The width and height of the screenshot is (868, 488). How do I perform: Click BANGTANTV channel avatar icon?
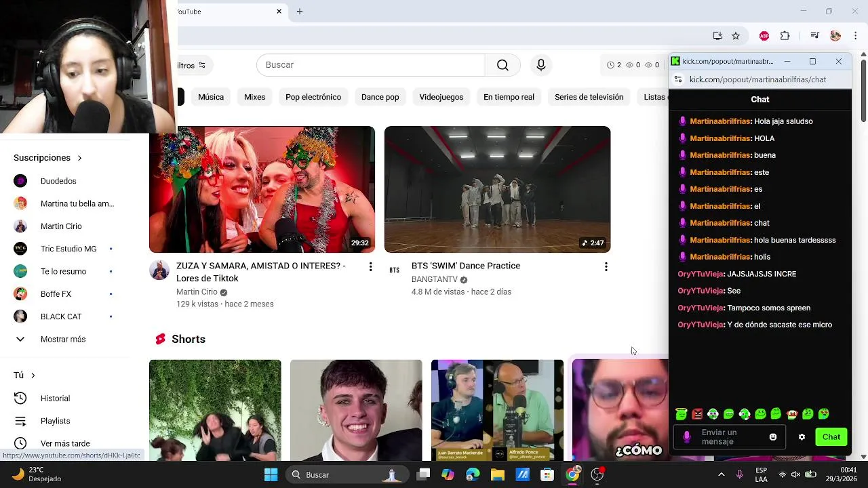point(395,270)
